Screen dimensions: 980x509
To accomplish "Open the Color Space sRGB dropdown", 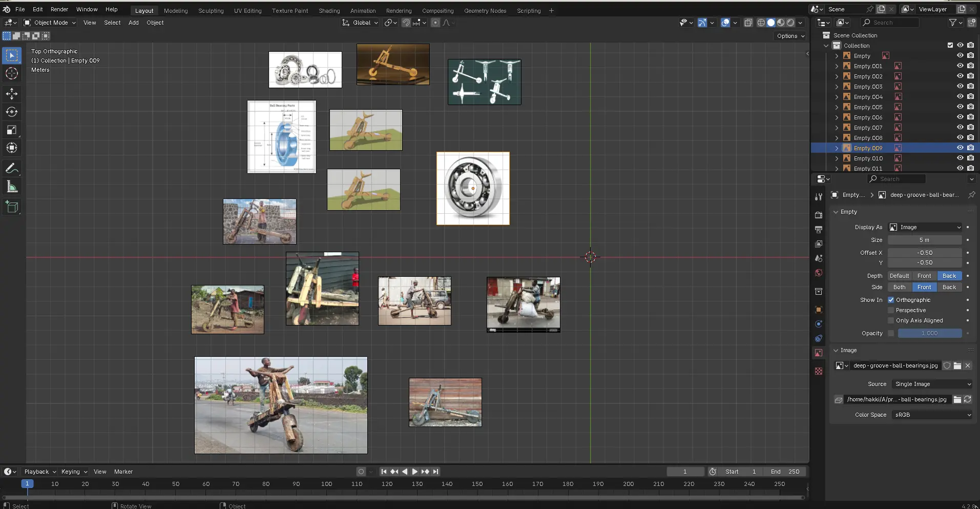I will (x=931, y=415).
